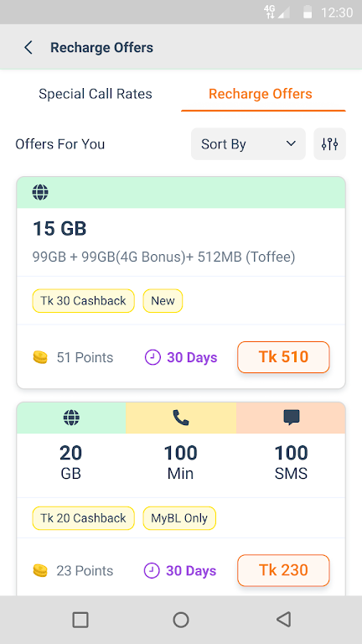Select the Recharge Offers tab
Viewport: 362px width, 644px height.
click(261, 94)
